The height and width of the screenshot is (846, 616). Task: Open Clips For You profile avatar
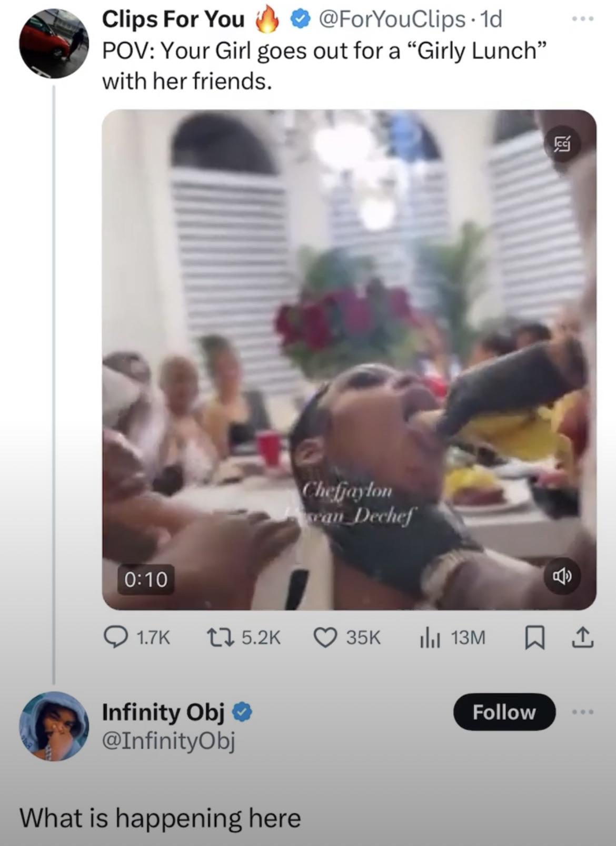click(x=54, y=44)
